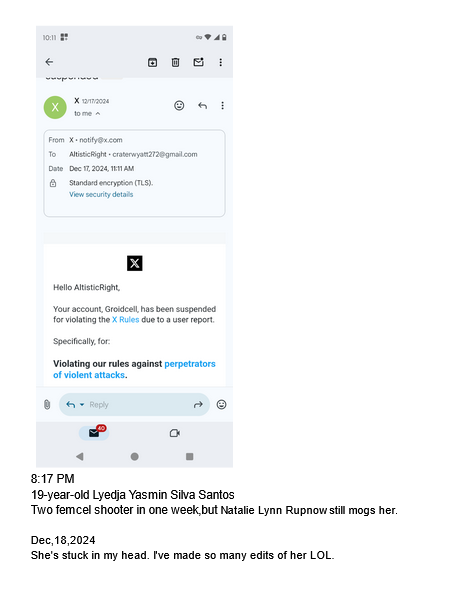Screen dimensions: 456x599
Task: Open perpetrators of violent attacks link
Action: [134, 369]
